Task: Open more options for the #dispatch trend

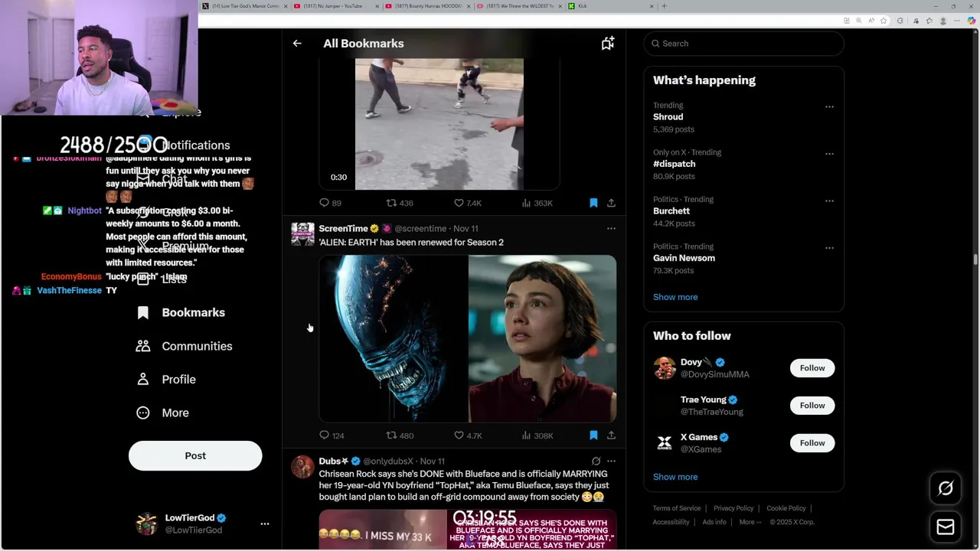Action: click(829, 154)
